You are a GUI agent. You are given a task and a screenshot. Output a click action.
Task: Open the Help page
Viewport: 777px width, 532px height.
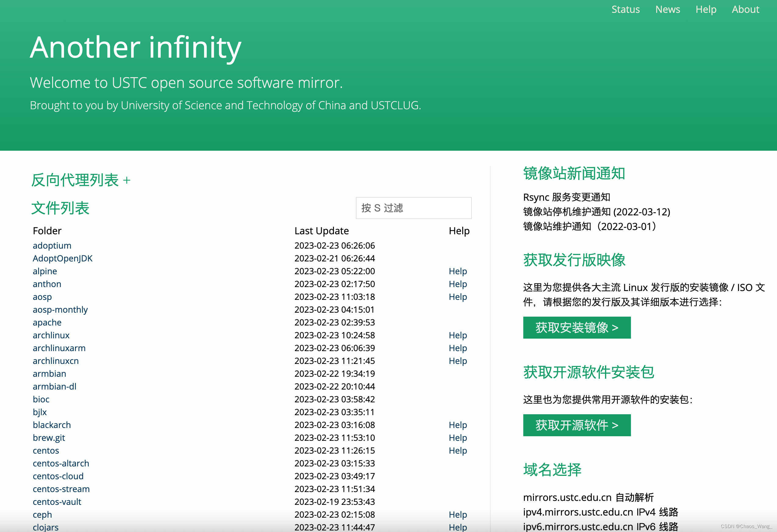point(706,9)
